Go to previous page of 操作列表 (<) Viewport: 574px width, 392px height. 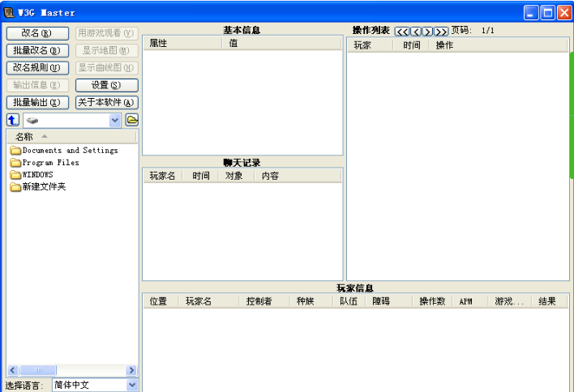(x=416, y=32)
